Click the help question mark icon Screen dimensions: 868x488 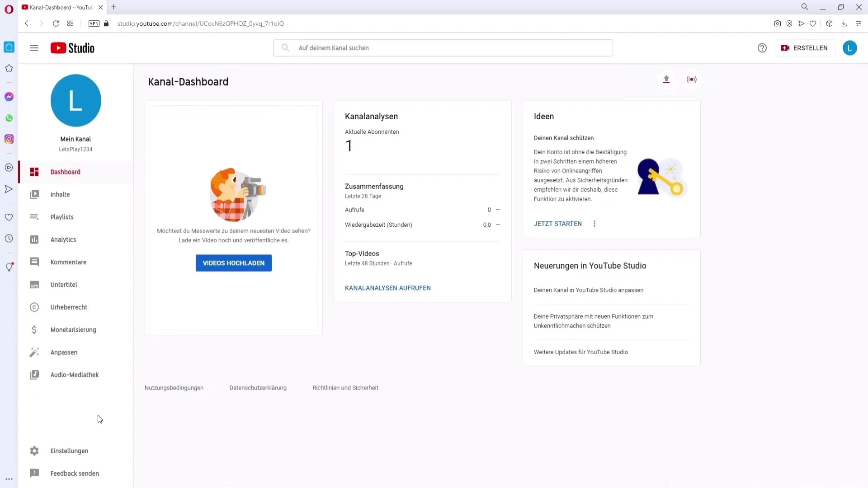click(762, 47)
